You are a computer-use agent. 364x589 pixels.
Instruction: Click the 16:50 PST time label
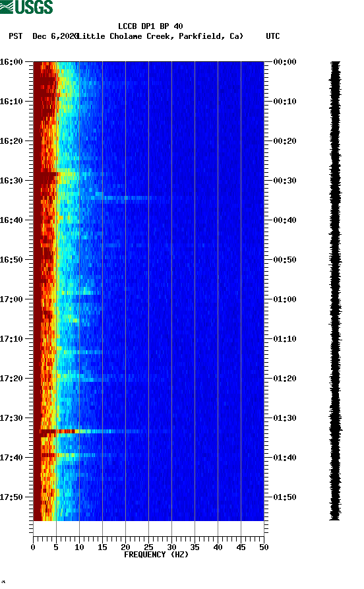[x=11, y=260]
